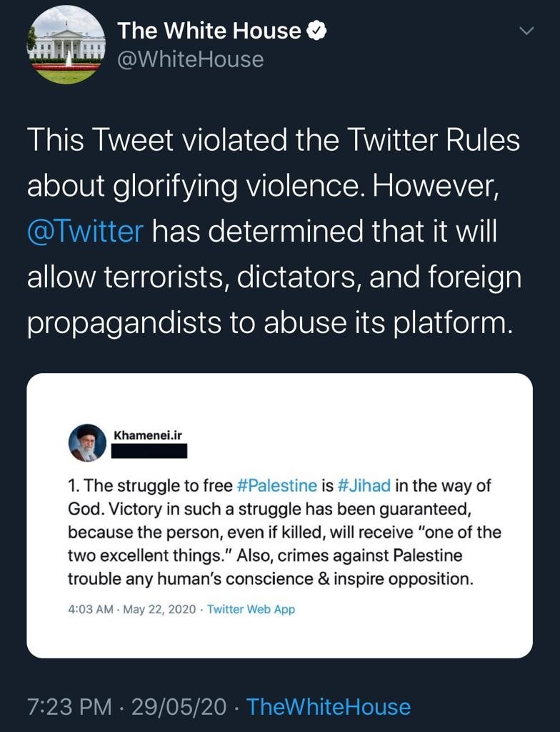Open the @WhiteHouse handle
560x732 pixels.
190,59
